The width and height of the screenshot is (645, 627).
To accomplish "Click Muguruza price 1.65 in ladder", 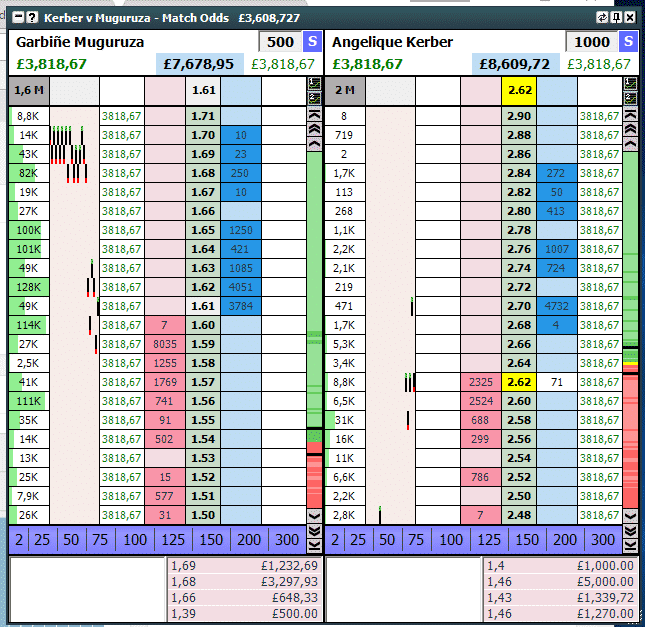I will point(203,230).
